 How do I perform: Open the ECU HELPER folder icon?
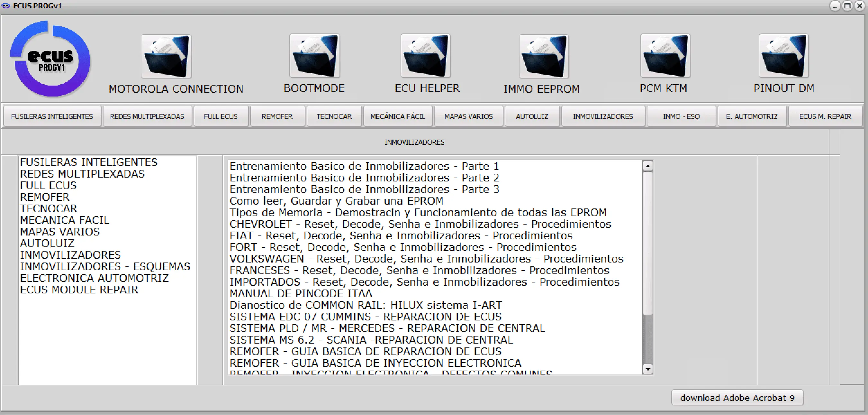click(x=426, y=56)
